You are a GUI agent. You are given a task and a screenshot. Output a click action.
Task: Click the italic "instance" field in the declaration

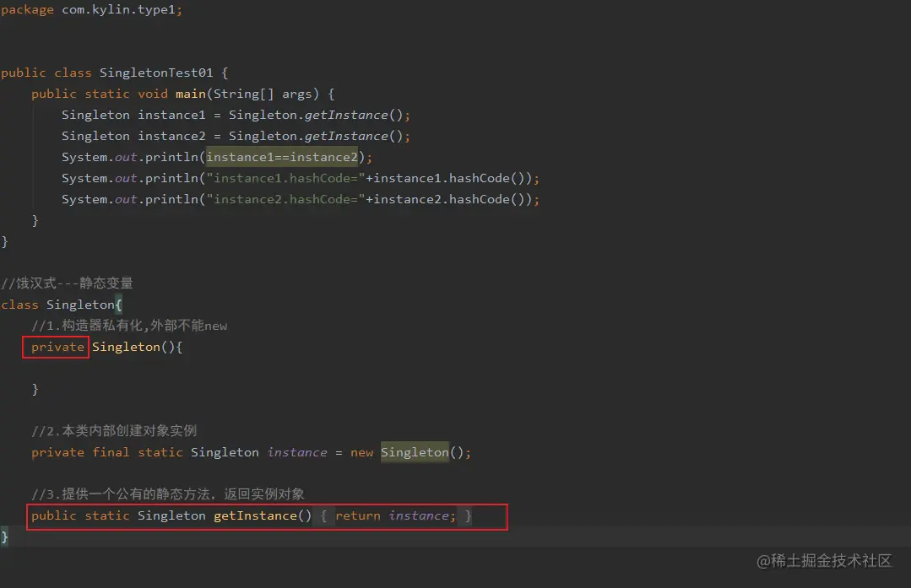tap(297, 452)
